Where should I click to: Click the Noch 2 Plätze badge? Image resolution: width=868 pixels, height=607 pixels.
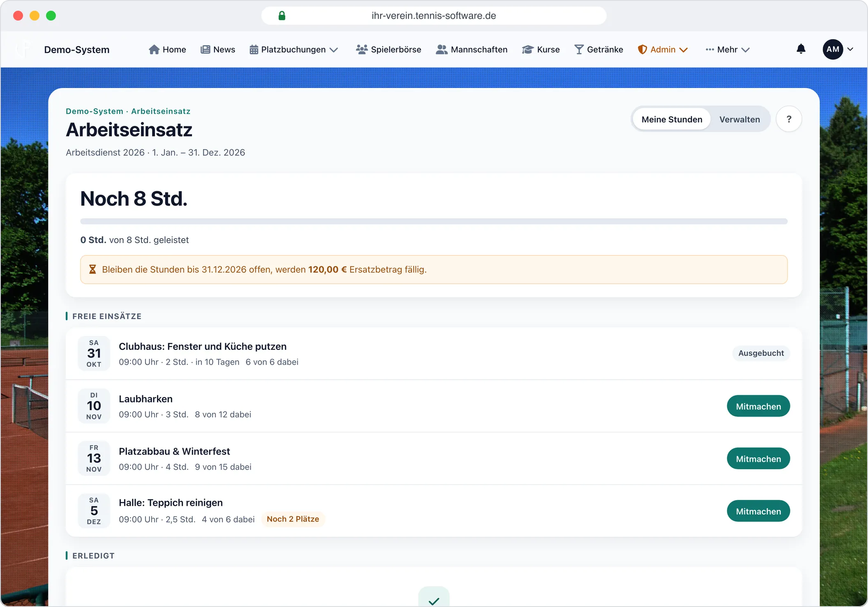(293, 519)
